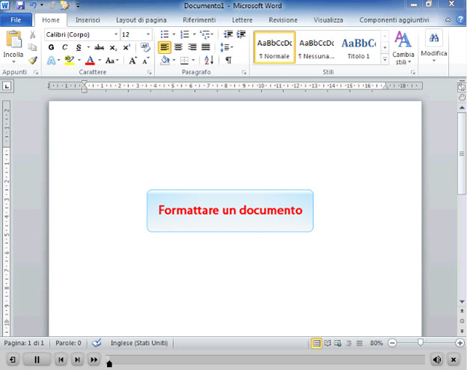Click Inglese (Stati Uniti) language indicator
Image resolution: width=467 pixels, height=370 pixels.
(x=139, y=343)
